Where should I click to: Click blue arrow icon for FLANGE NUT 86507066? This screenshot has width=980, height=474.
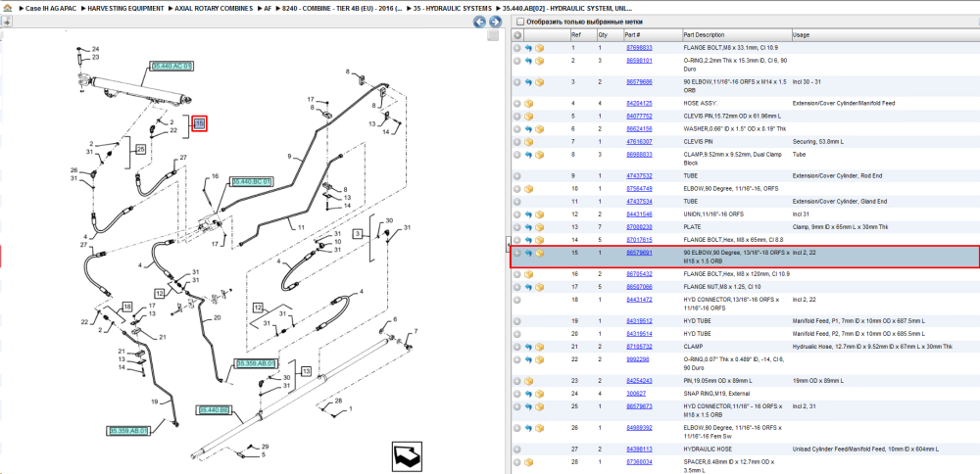coord(528,287)
